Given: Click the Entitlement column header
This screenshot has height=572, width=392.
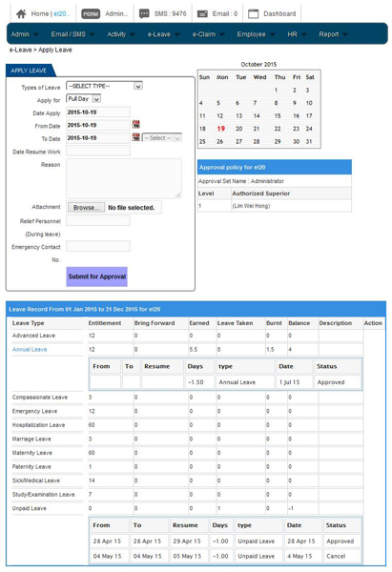Looking at the screenshot, I should [105, 323].
